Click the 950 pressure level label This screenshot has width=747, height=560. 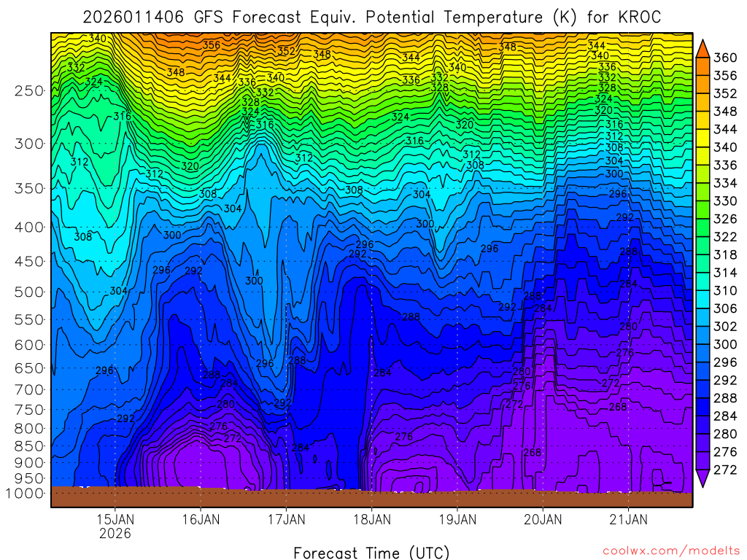pyautogui.click(x=29, y=478)
